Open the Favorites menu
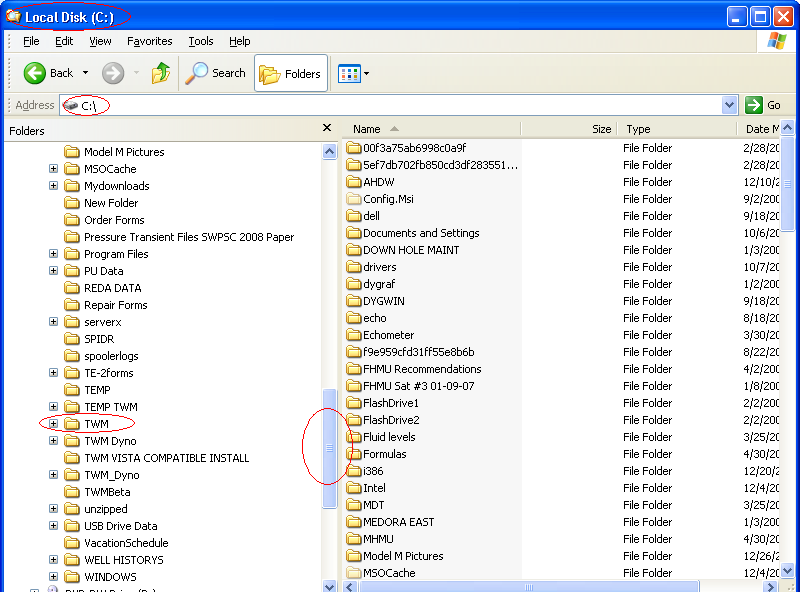 (150, 41)
